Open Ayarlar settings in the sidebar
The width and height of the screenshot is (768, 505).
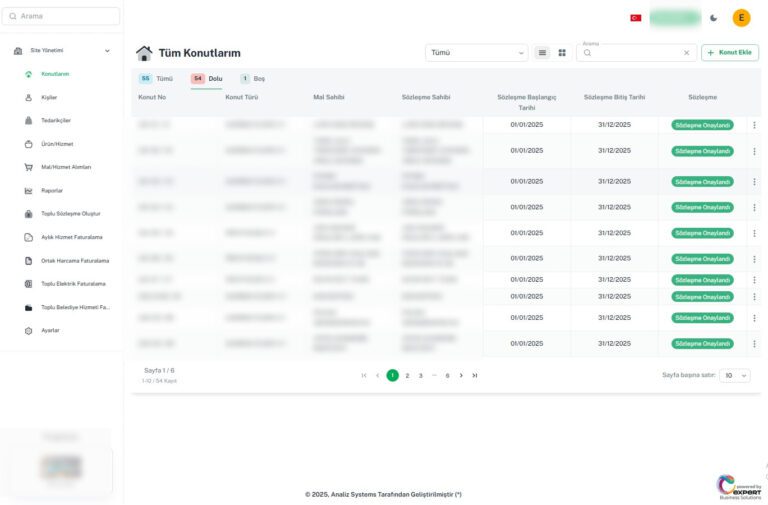(49, 330)
